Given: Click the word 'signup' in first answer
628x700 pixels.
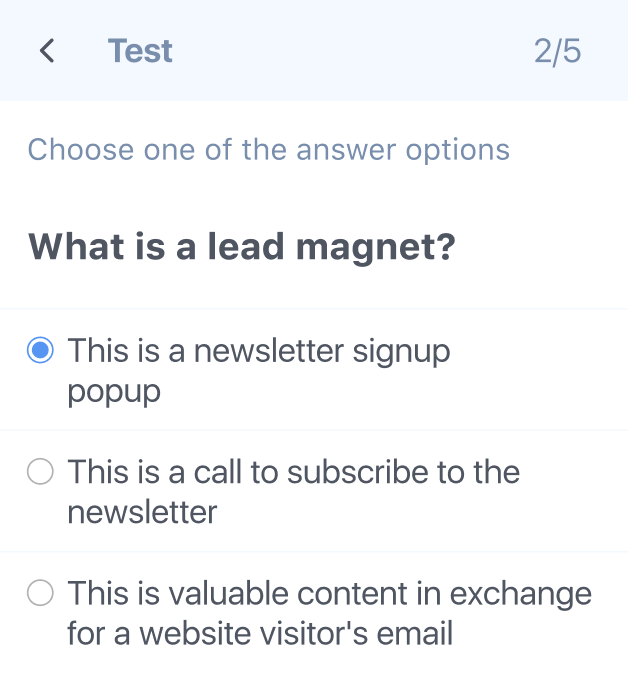Looking at the screenshot, I should pos(401,354).
